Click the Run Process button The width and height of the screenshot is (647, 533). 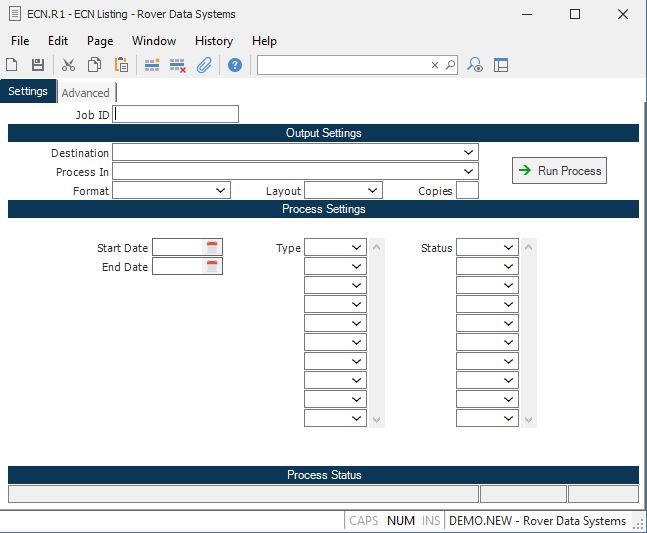coord(559,171)
